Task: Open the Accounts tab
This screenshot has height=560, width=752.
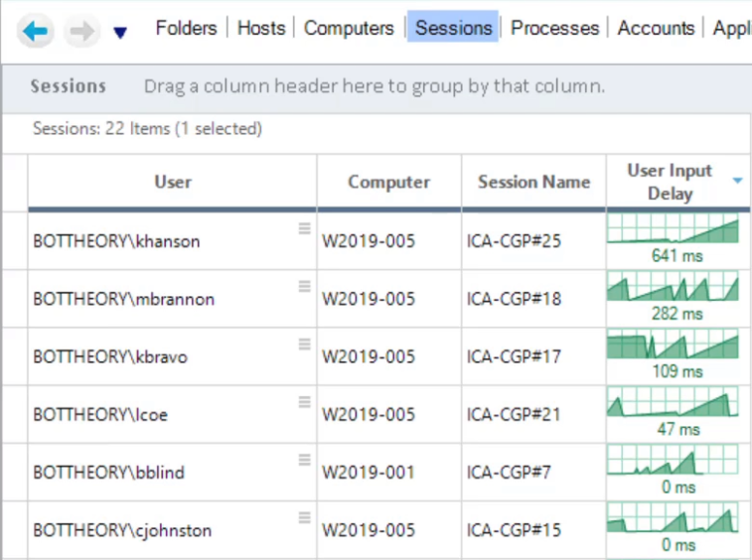Action: [x=656, y=28]
